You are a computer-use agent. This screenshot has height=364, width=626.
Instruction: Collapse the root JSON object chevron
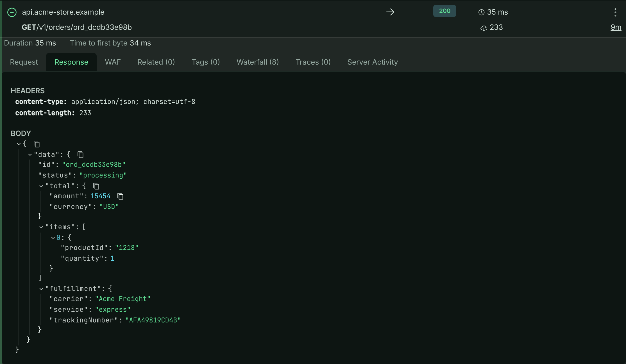(x=19, y=144)
